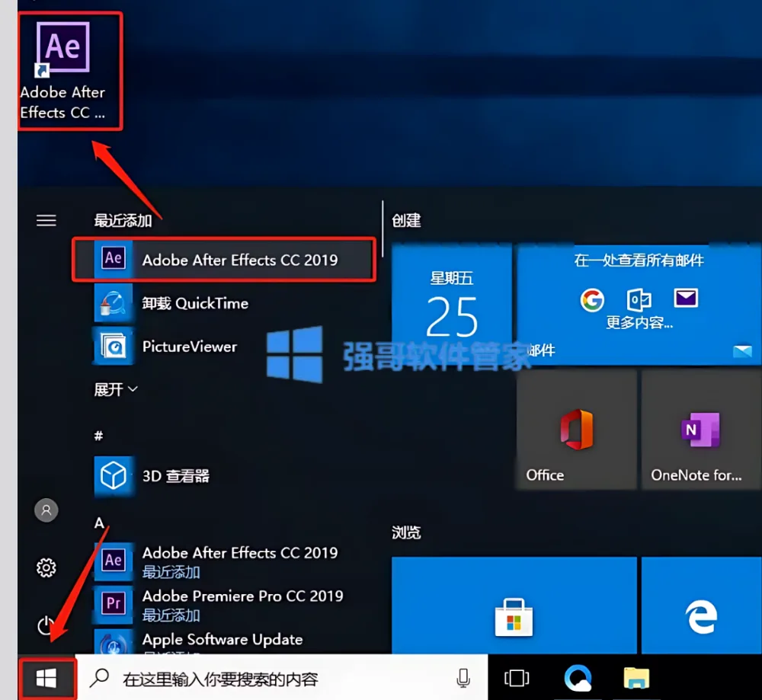Click the microphone icon in search box
762x700 pixels.
point(463,678)
